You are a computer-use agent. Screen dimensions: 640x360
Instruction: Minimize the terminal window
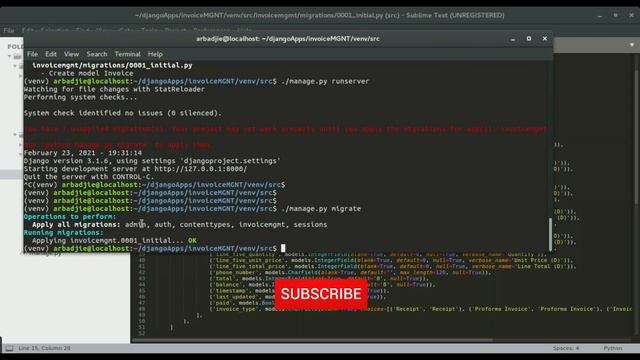(x=513, y=39)
